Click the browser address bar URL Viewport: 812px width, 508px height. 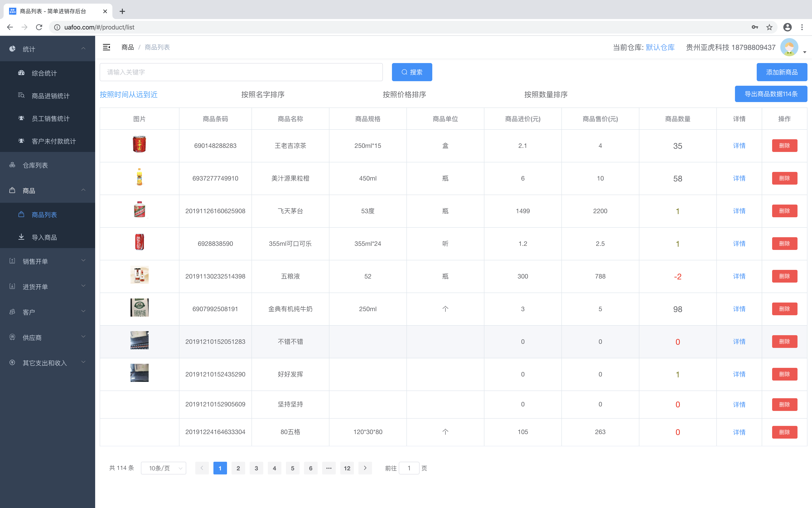click(99, 27)
